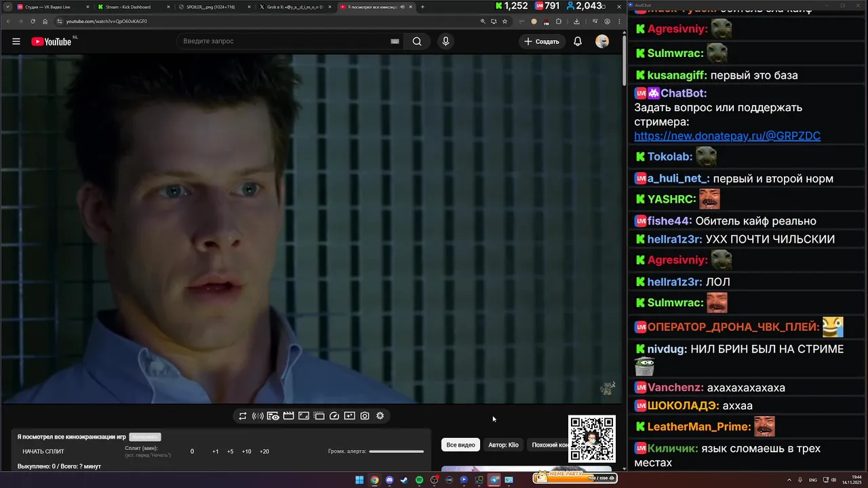Screen dimensions: 868x488
Task: Open Discord from the taskbar
Action: coord(389,480)
